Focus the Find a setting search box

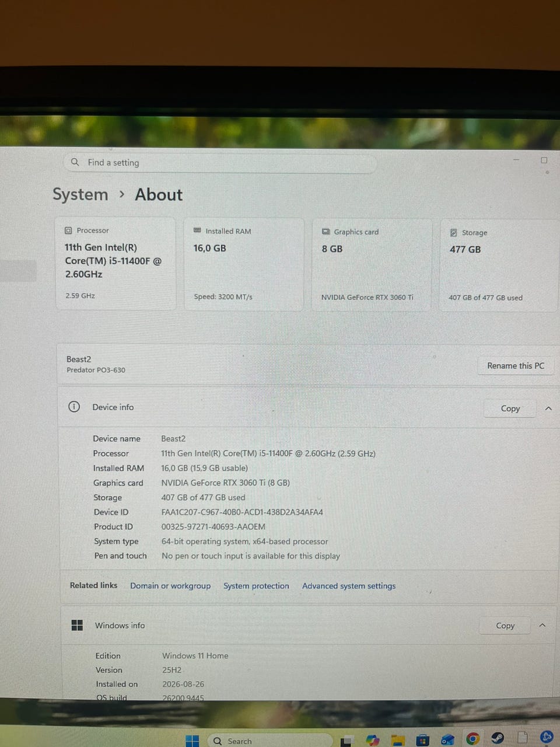coord(220,163)
